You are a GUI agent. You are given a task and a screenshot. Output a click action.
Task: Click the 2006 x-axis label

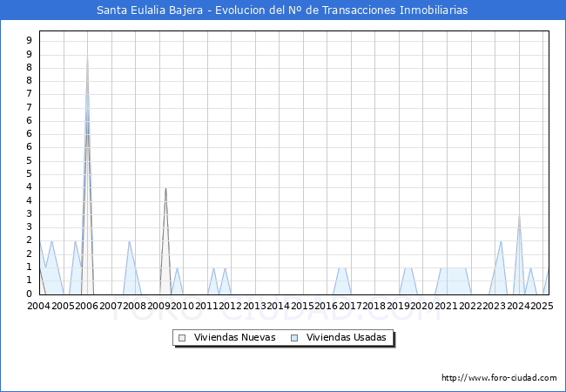coord(86,306)
